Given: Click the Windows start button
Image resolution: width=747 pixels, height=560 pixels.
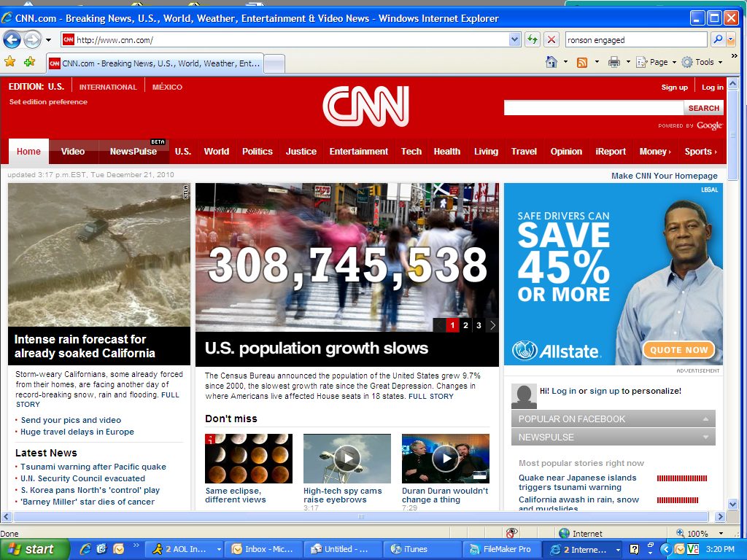Looking at the screenshot, I should (34, 549).
